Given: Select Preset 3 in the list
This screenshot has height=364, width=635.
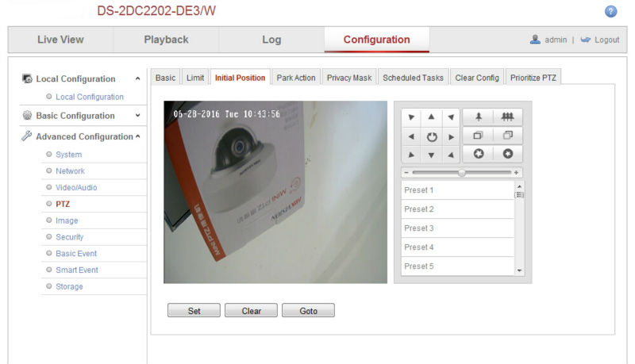Looking at the screenshot, I should [x=458, y=228].
